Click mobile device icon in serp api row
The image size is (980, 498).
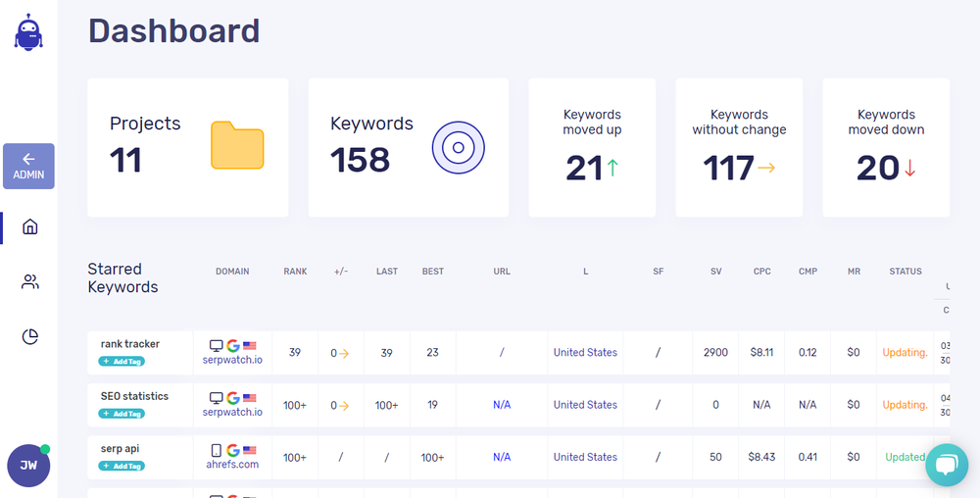pyautogui.click(x=217, y=451)
